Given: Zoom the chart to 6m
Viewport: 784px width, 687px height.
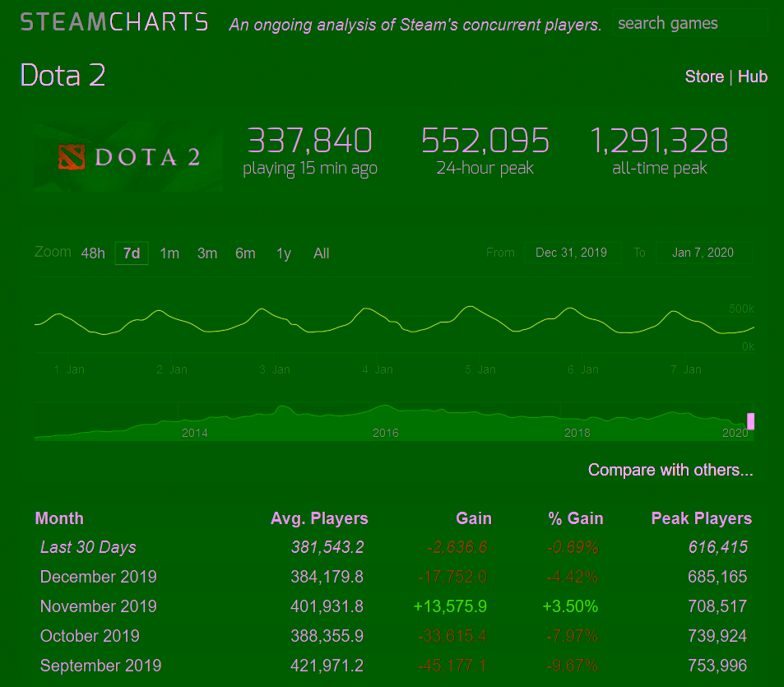Looking at the screenshot, I should tap(245, 253).
